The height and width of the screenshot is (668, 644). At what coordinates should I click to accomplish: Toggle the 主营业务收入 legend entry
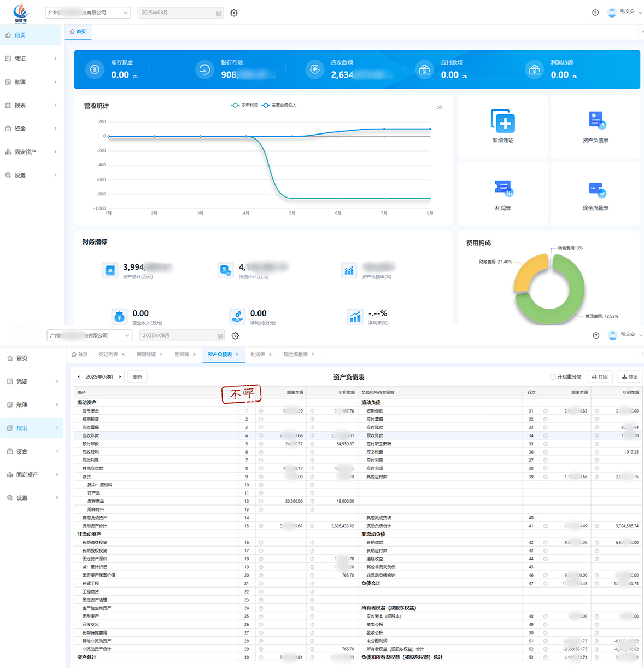click(279, 105)
